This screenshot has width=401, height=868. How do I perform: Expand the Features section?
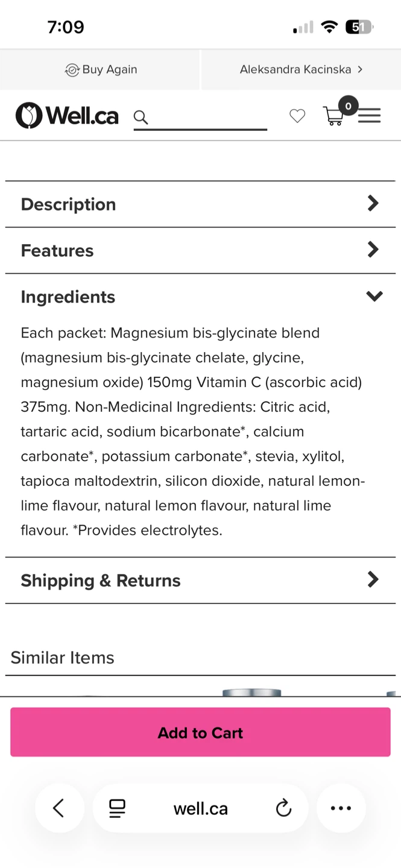click(200, 250)
